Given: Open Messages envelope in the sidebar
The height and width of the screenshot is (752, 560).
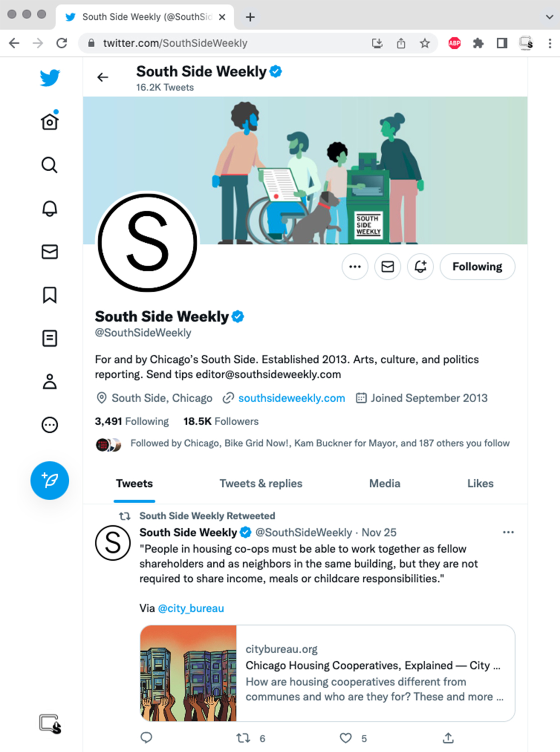Looking at the screenshot, I should pos(50,252).
